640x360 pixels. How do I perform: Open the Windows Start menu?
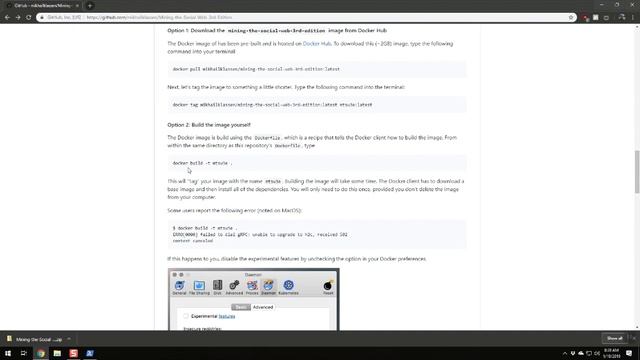[8, 353]
